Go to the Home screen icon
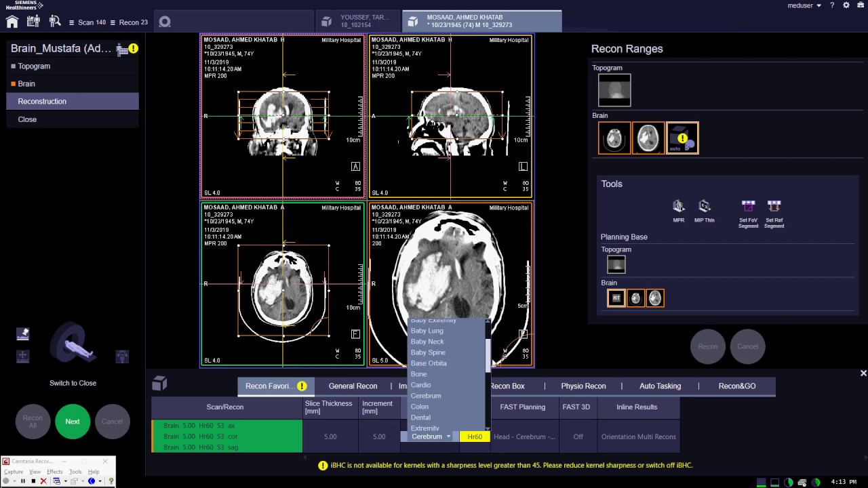This screenshot has height=488, width=868. [12, 22]
